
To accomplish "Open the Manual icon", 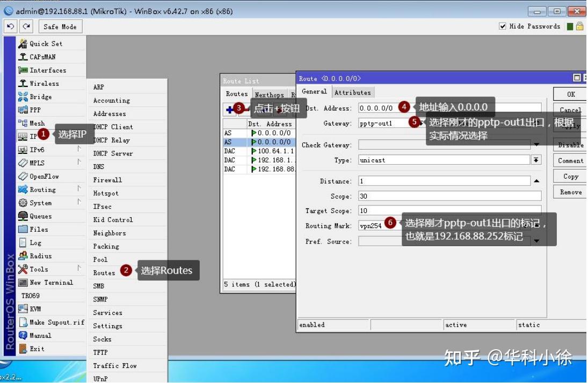I will click(23, 335).
